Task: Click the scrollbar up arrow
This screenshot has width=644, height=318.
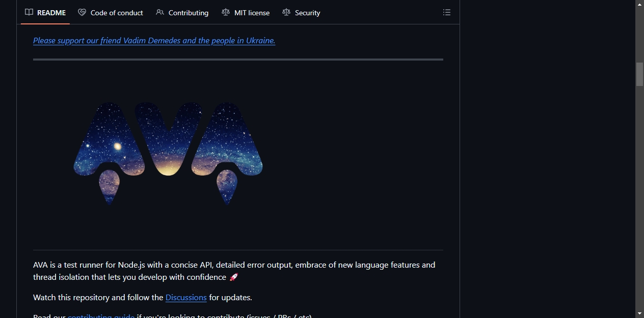Action: point(639,4)
